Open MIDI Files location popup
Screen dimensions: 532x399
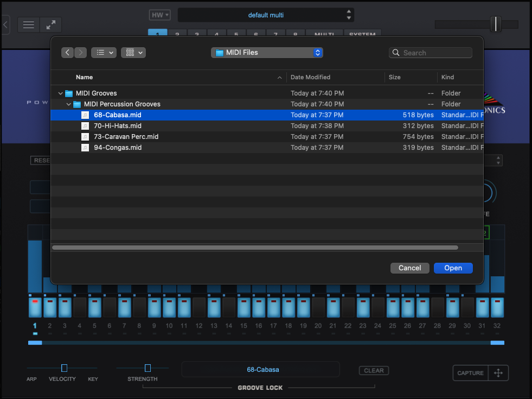pyautogui.click(x=267, y=53)
